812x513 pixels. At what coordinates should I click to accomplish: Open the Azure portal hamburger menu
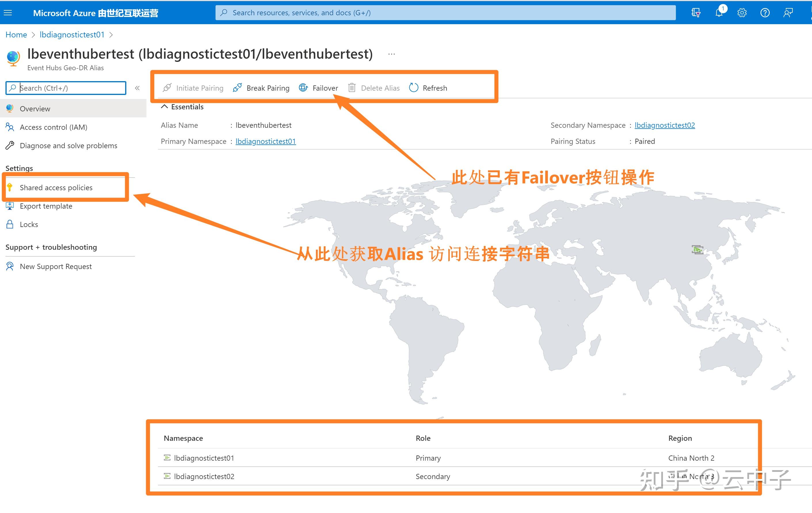point(7,12)
